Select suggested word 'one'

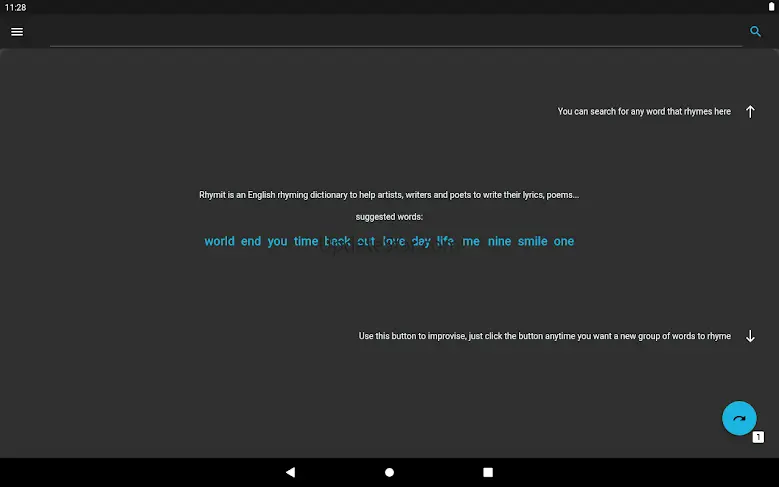point(564,242)
